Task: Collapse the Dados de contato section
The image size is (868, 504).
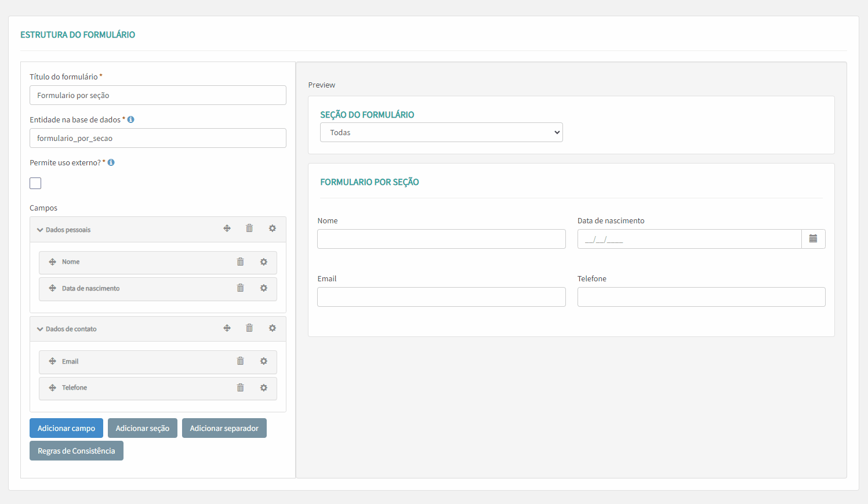Action: click(x=40, y=329)
